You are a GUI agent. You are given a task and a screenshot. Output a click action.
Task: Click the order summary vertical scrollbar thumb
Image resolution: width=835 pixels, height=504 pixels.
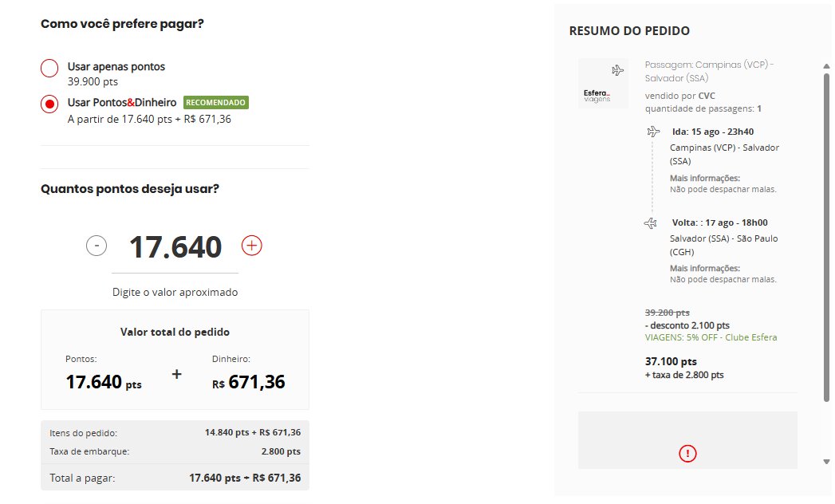(x=826, y=238)
